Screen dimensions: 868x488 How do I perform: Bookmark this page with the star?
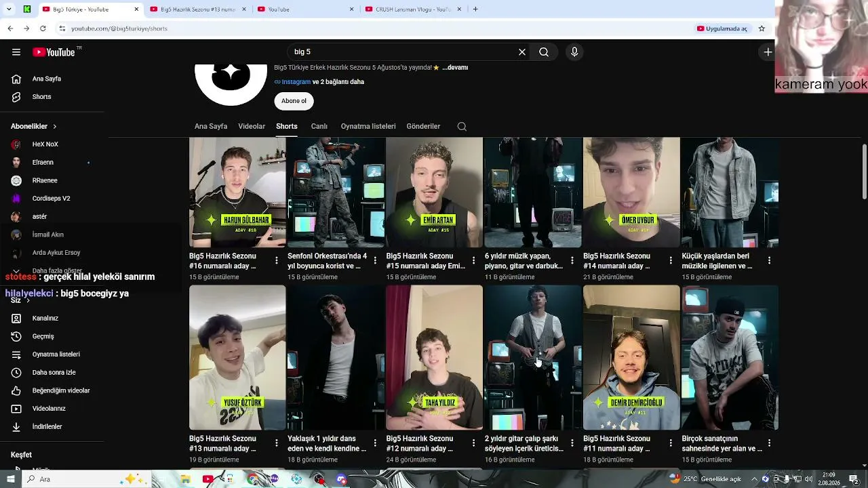pos(762,28)
